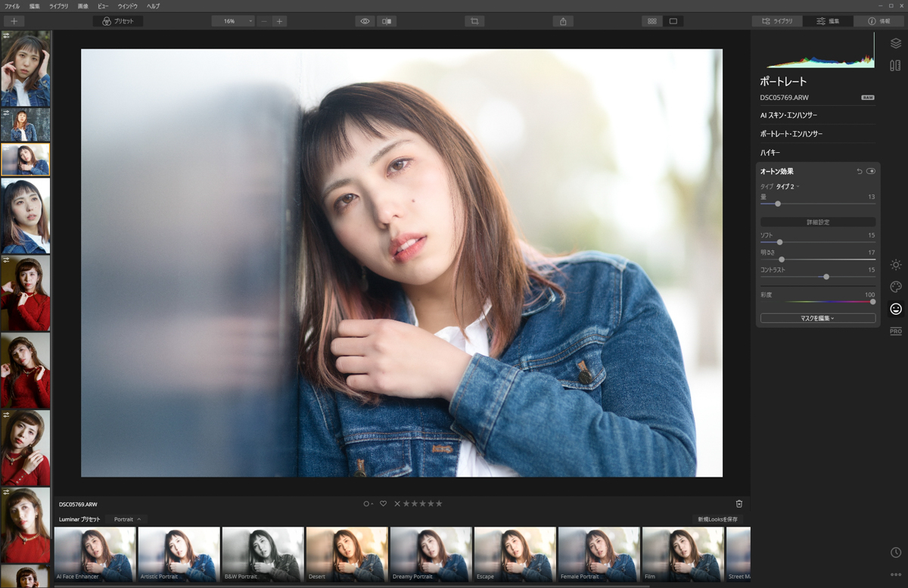908x588 pixels.
Task: Apply the Dreamy Portrait look
Action: pyautogui.click(x=431, y=555)
